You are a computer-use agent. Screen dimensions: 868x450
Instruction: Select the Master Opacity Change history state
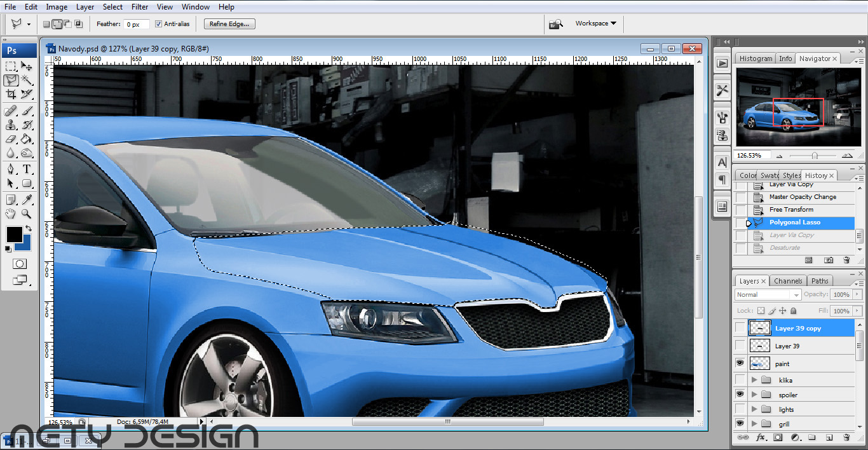[x=803, y=197]
